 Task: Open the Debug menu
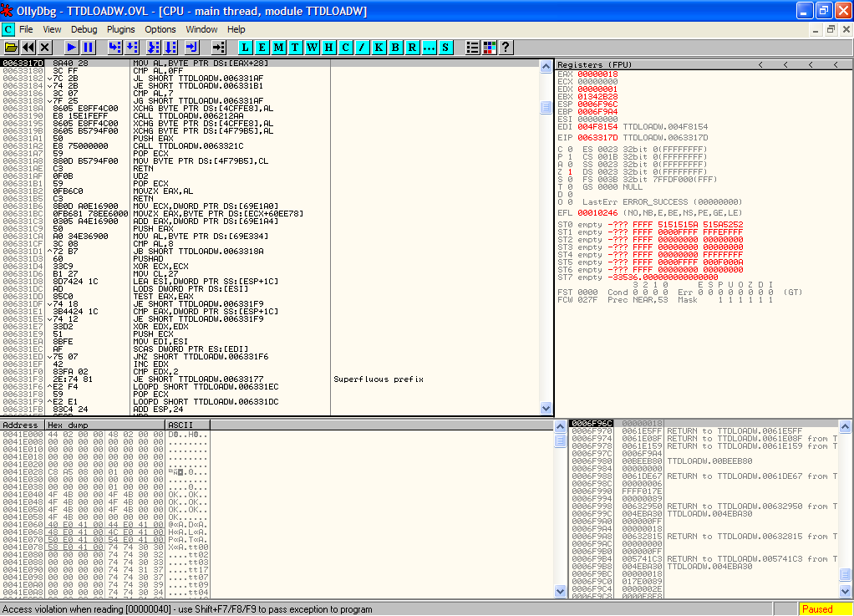click(84, 29)
